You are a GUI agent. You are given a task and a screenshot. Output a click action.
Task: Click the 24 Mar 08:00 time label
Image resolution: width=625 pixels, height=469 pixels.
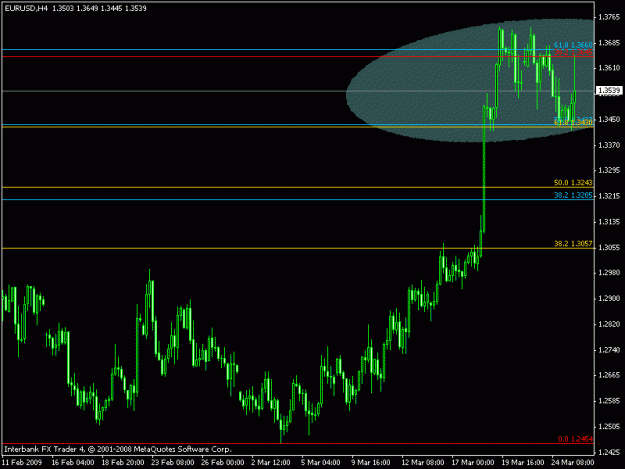click(572, 463)
